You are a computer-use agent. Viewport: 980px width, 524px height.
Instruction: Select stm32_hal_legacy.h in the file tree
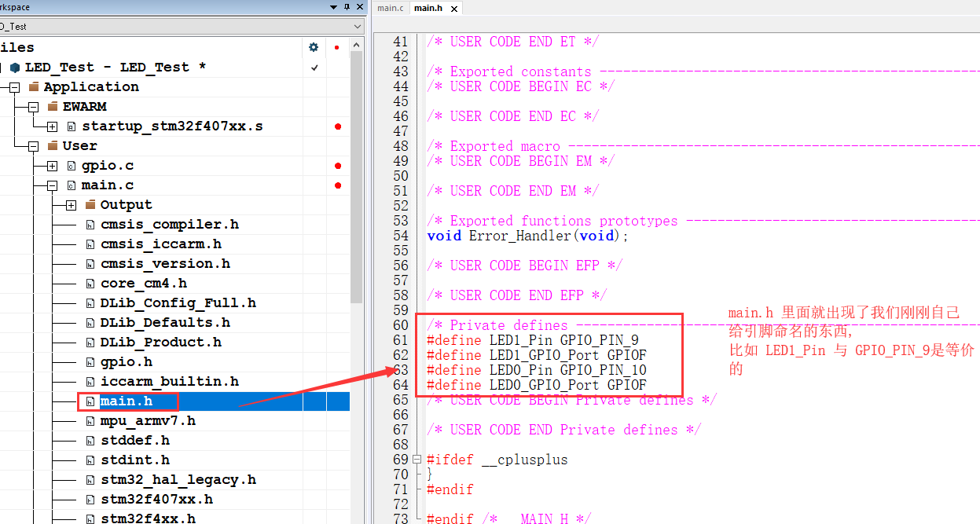178,480
